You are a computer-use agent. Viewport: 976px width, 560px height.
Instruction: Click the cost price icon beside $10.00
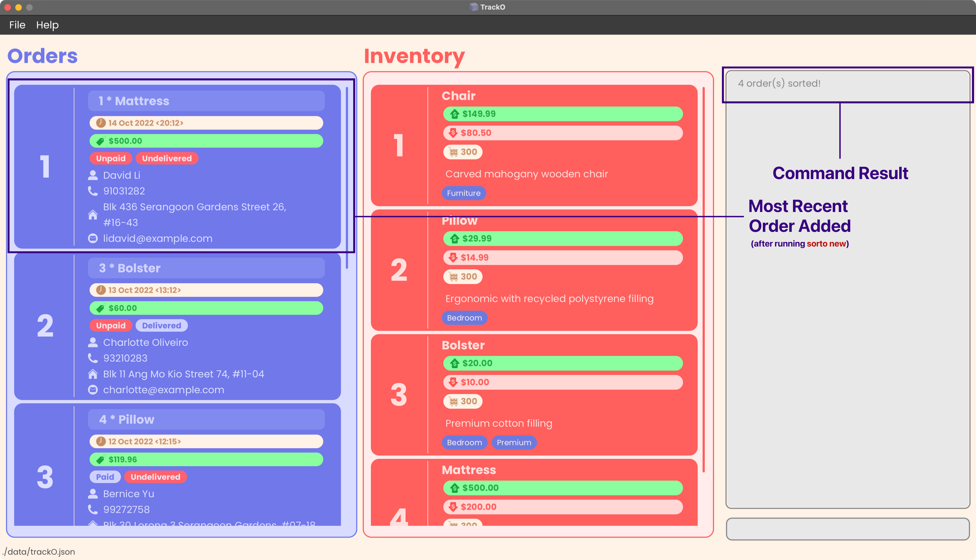pyautogui.click(x=453, y=382)
